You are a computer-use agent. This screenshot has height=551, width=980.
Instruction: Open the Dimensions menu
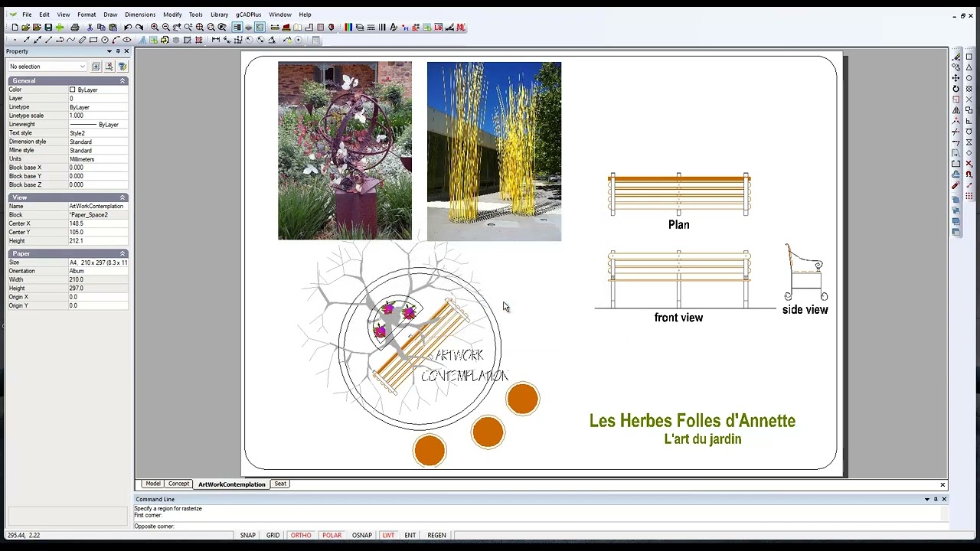click(x=140, y=15)
